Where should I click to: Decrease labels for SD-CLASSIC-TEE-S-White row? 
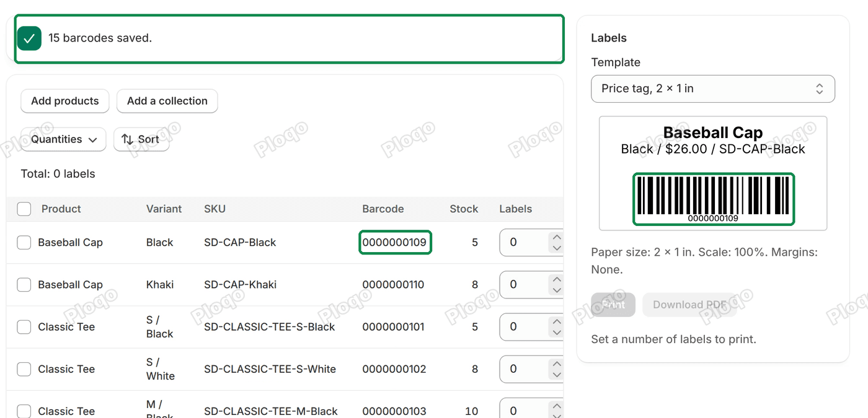[556, 375]
